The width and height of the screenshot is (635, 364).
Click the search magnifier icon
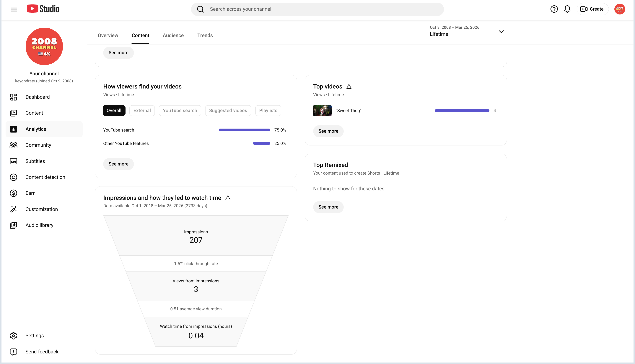200,9
